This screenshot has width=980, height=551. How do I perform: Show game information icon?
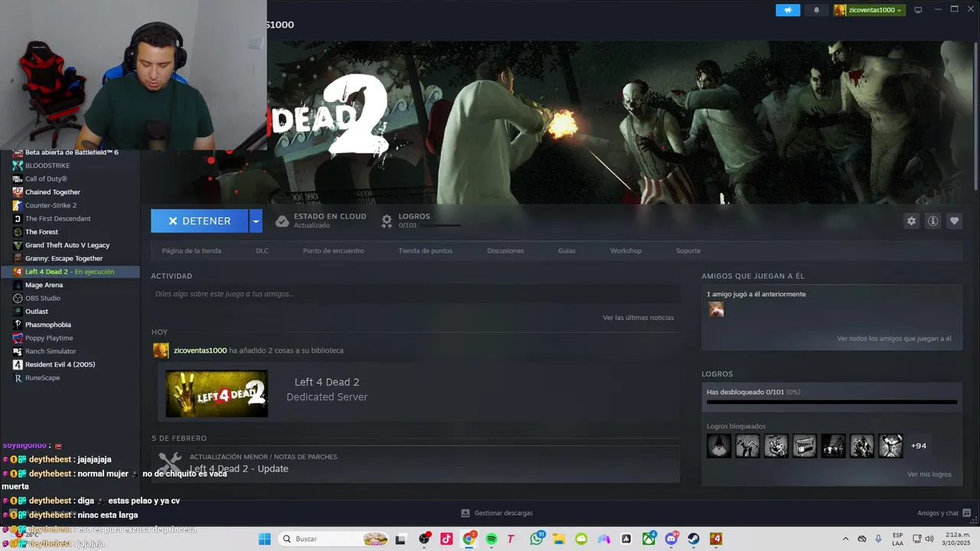[x=933, y=221]
